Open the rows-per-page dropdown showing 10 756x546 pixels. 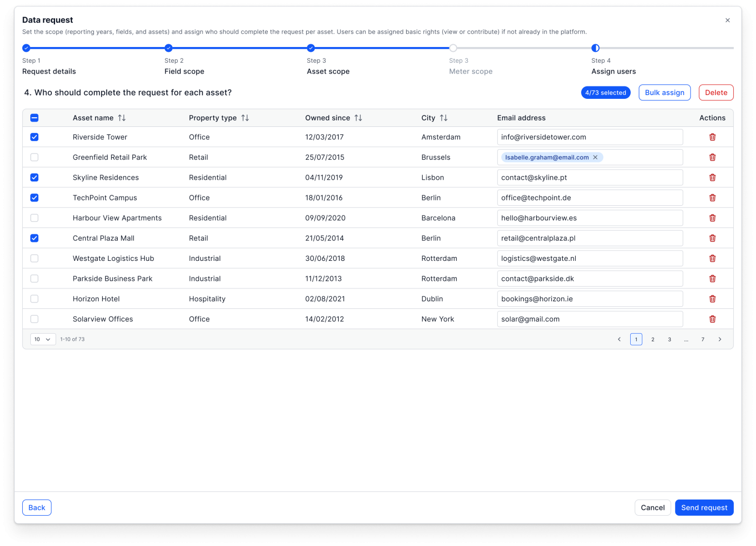click(x=43, y=339)
